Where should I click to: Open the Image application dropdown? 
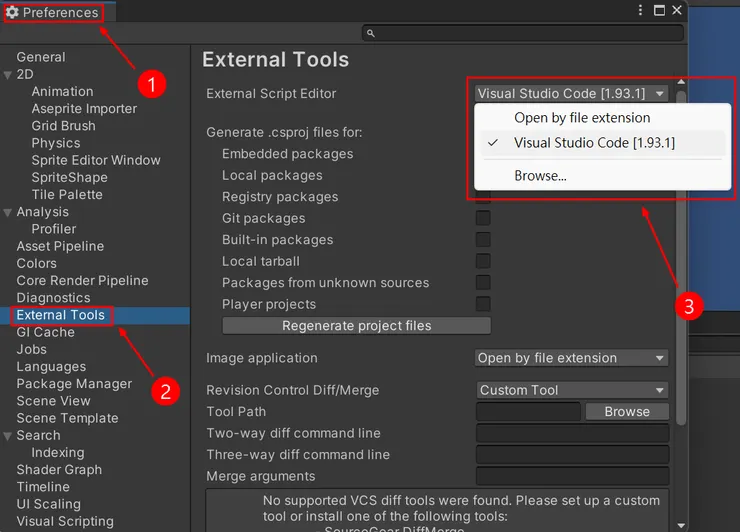pyautogui.click(x=572, y=358)
